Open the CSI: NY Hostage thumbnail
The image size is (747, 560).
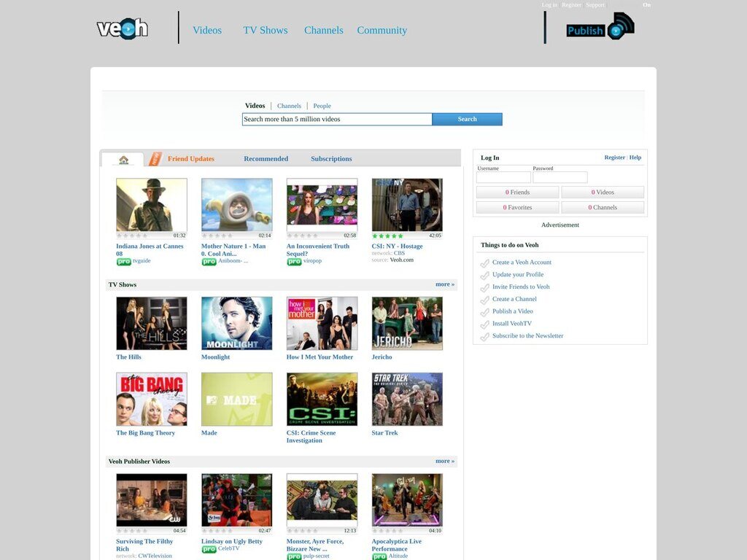pyautogui.click(x=407, y=205)
